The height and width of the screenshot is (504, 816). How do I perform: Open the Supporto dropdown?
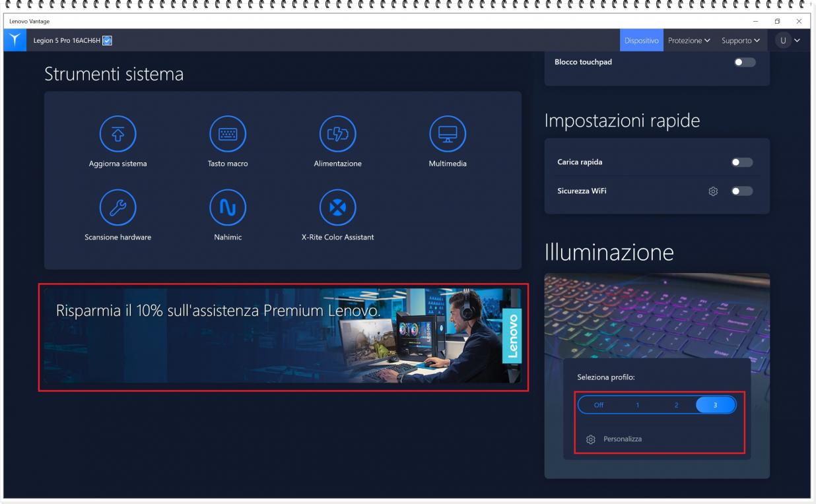(x=739, y=40)
